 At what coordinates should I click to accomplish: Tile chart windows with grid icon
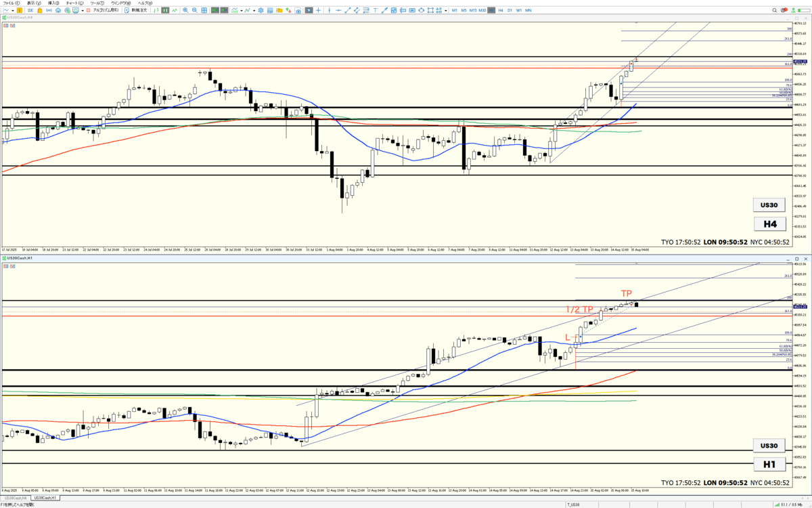coord(204,10)
